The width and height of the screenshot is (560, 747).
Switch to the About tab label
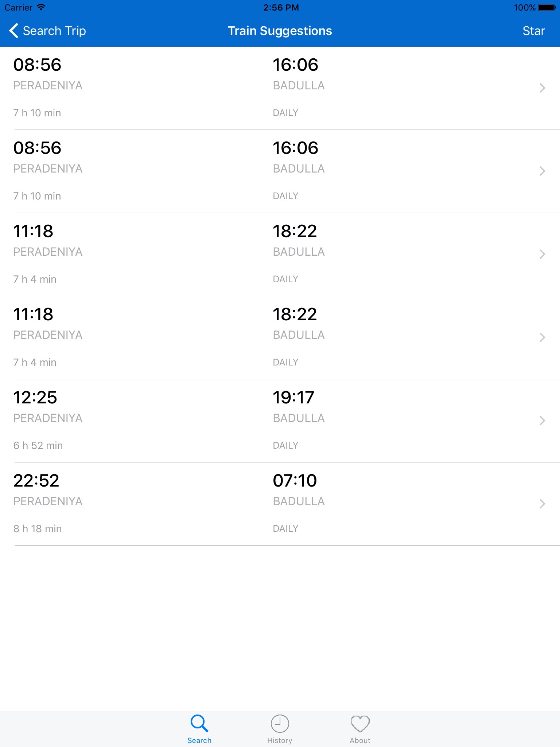[x=360, y=740]
